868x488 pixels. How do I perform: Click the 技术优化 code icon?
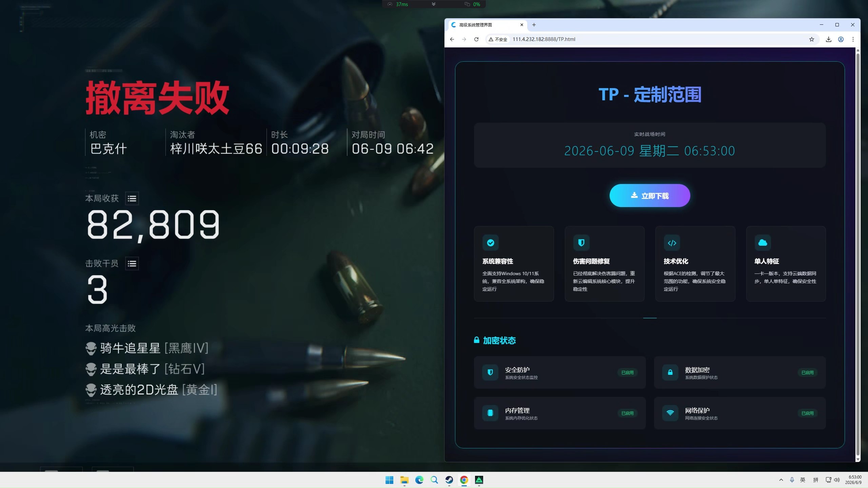click(x=672, y=243)
